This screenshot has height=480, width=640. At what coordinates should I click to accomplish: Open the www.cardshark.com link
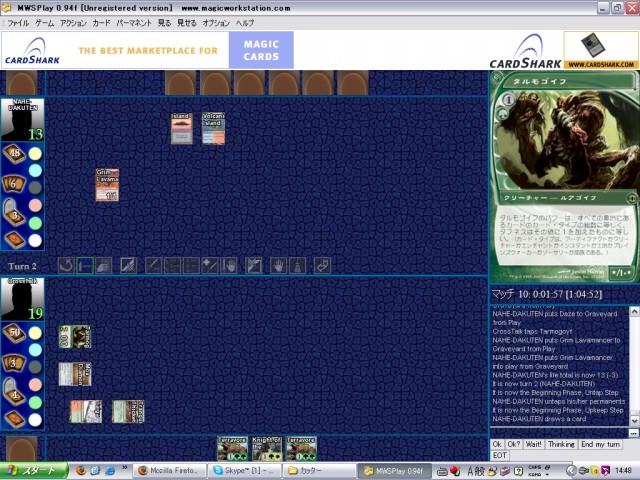601,64
